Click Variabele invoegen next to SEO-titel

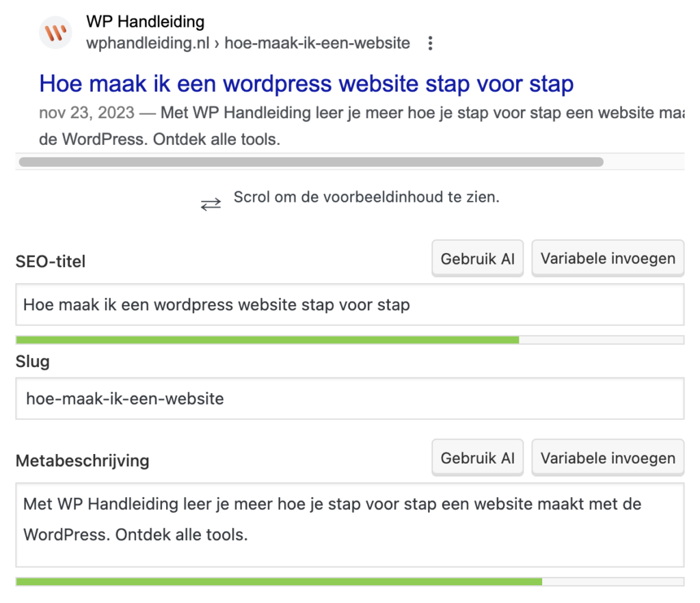607,258
